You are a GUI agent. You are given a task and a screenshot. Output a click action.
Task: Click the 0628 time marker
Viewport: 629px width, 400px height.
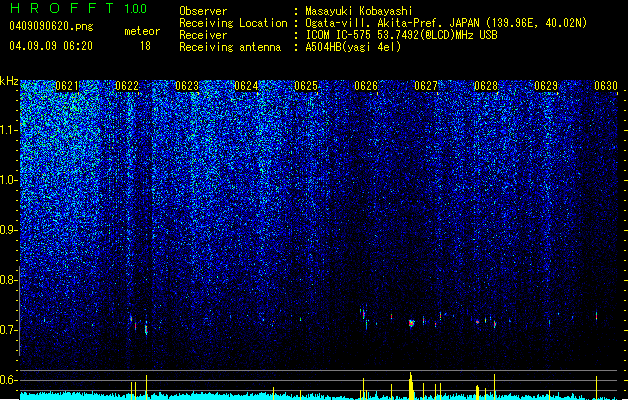(486, 86)
